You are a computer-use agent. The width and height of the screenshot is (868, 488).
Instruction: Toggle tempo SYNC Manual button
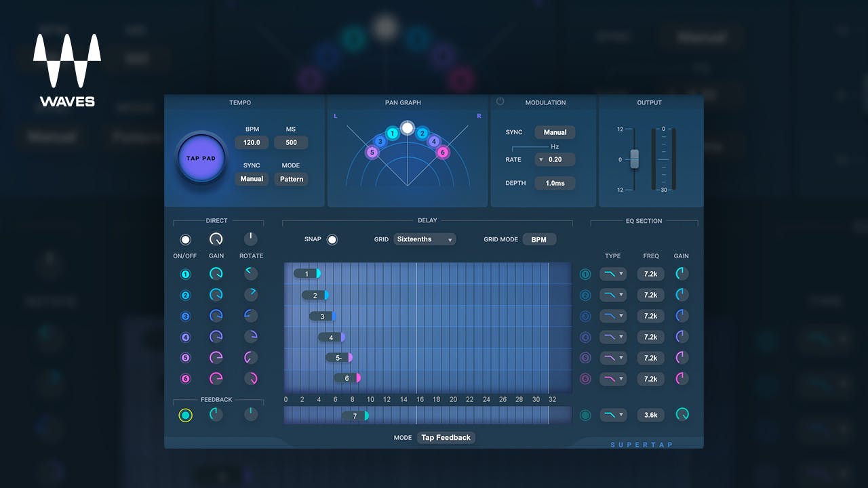(252, 179)
